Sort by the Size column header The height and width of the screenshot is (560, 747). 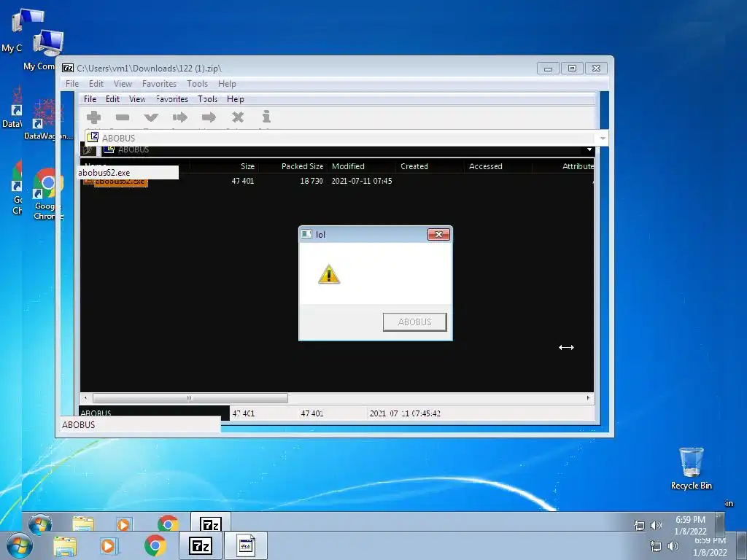pyautogui.click(x=225, y=166)
